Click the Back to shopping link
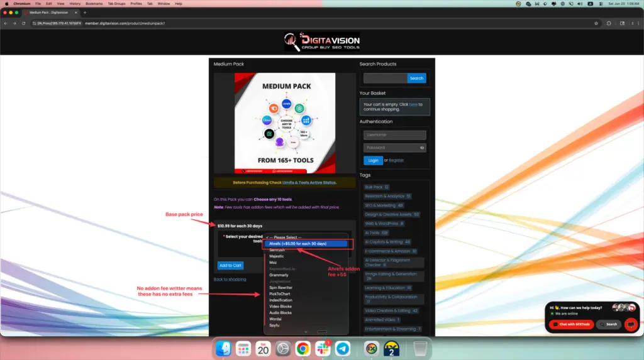The width and height of the screenshot is (644, 360). [230, 280]
